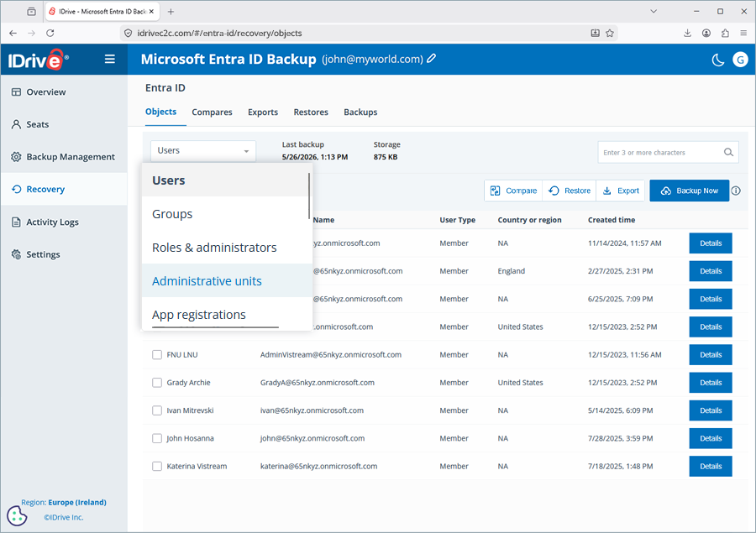
Task: Tick the Katerina Vistream checkbox
Action: click(157, 467)
